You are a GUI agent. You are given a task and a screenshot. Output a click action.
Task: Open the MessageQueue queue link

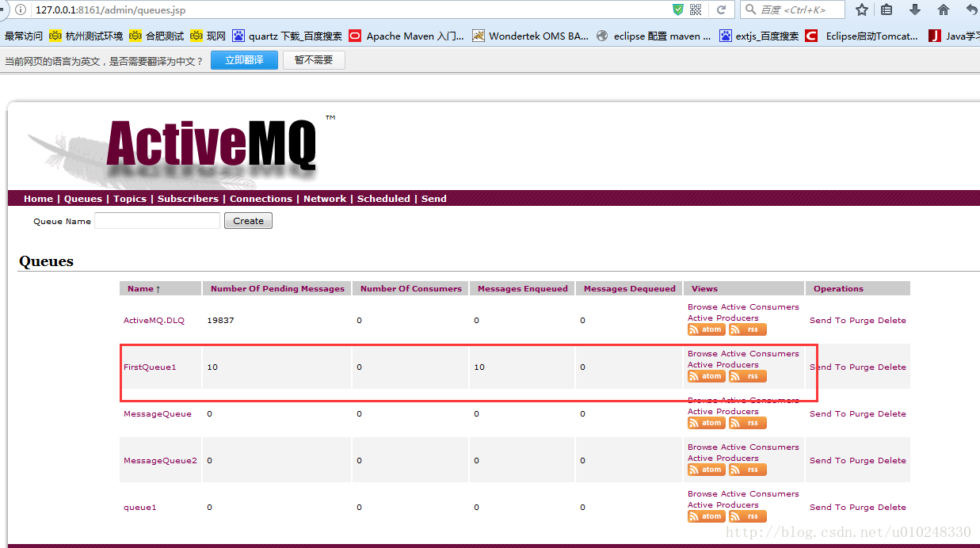click(x=158, y=414)
